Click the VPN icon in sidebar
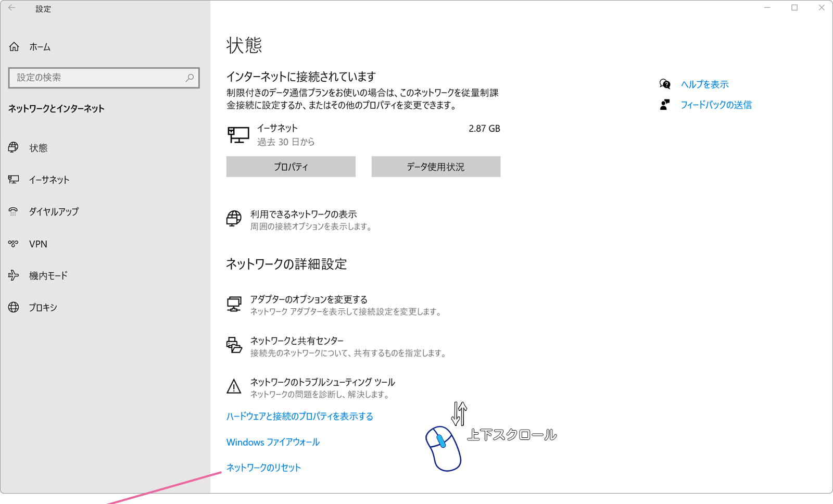Viewport: 833px width, 504px height. click(x=14, y=244)
